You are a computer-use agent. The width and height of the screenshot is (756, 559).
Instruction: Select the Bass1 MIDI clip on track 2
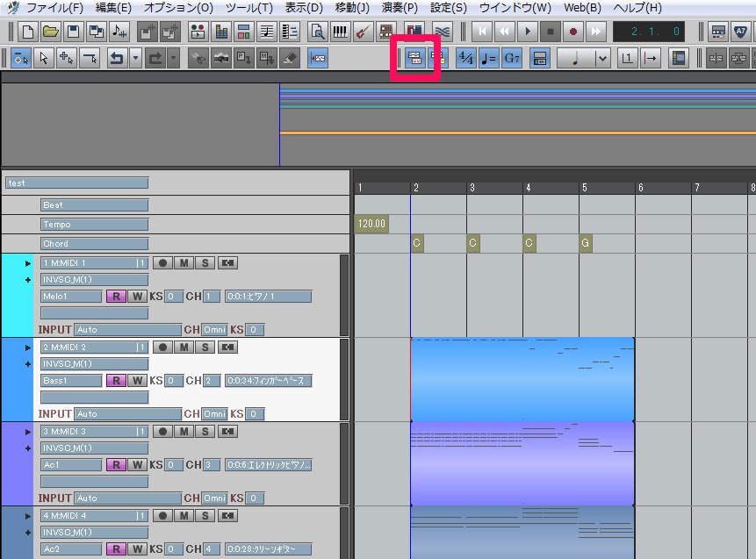(522, 379)
